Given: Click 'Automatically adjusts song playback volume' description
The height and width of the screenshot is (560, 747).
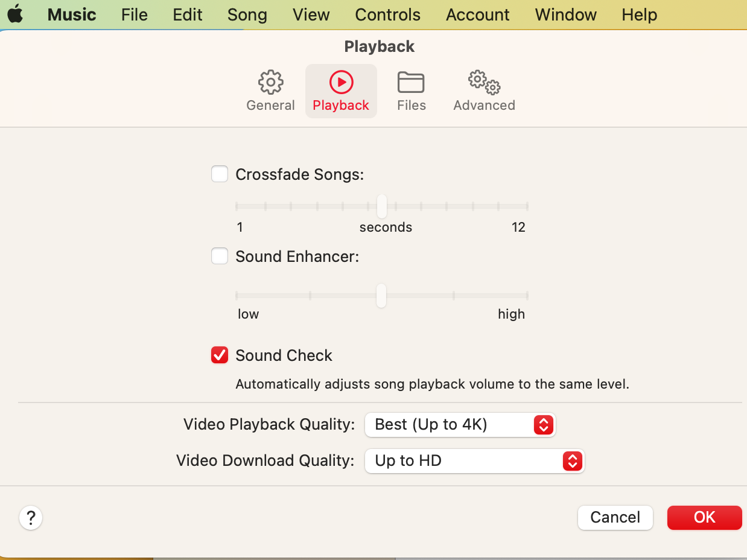Looking at the screenshot, I should coord(433,384).
